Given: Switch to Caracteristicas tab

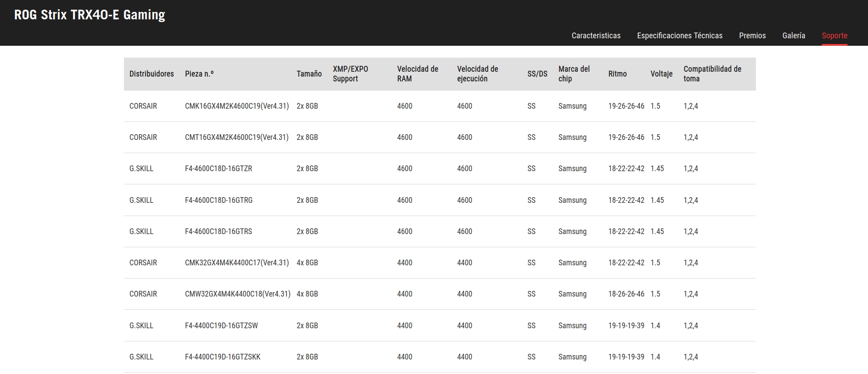Looking at the screenshot, I should click(x=596, y=36).
